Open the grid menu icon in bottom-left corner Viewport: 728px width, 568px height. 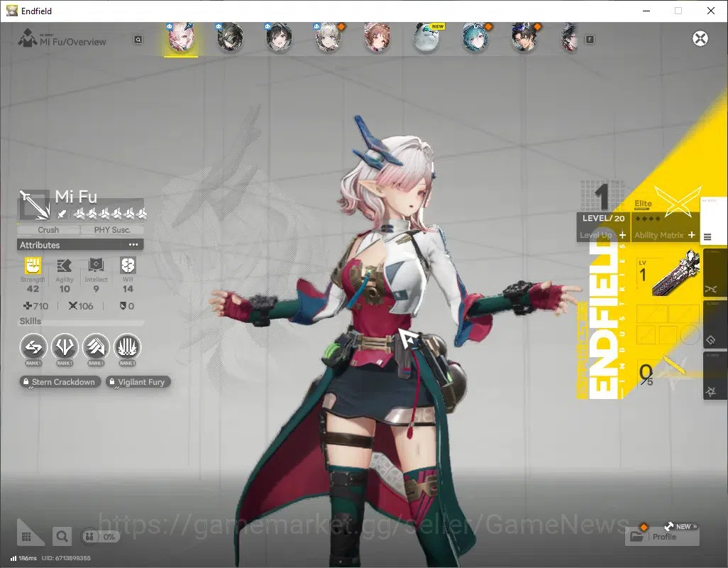[28, 535]
